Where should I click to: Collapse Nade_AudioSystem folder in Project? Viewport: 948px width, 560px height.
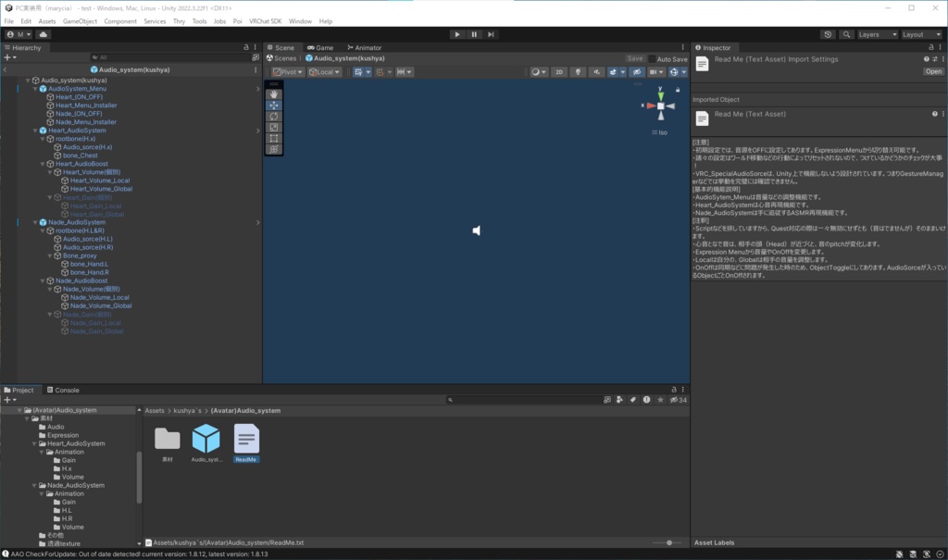click(34, 486)
